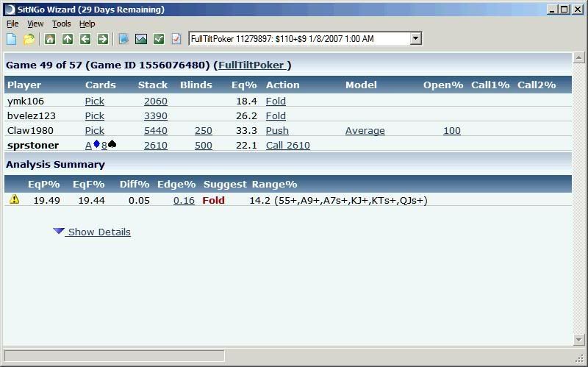
Task: Click Pick cards for Claw1980
Action: 95,131
